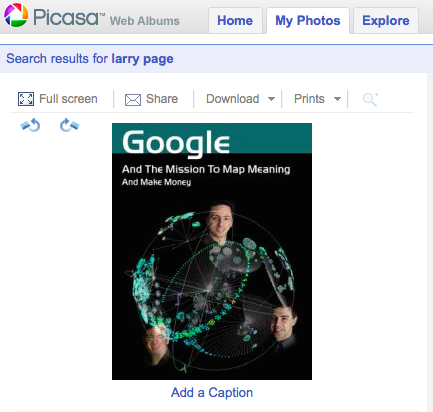Click the Share text label
The width and height of the screenshot is (433, 412).
(x=162, y=99)
